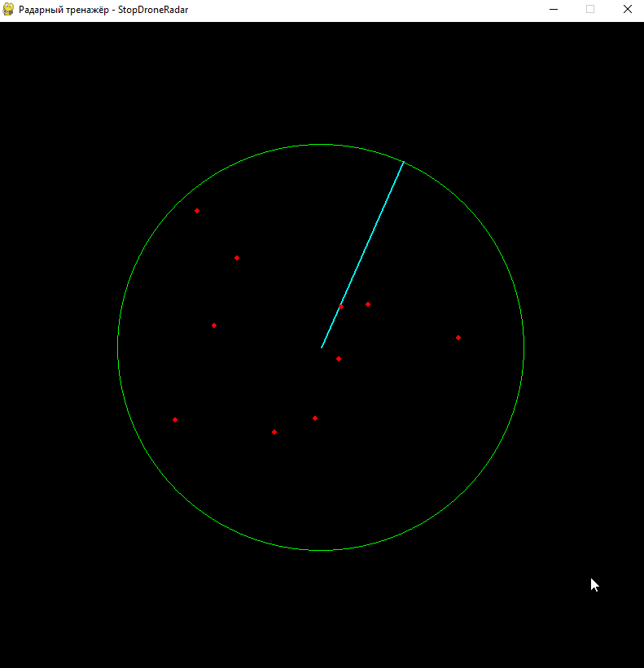
Task: Click the red blip at mid-left of radar
Action: click(x=214, y=325)
